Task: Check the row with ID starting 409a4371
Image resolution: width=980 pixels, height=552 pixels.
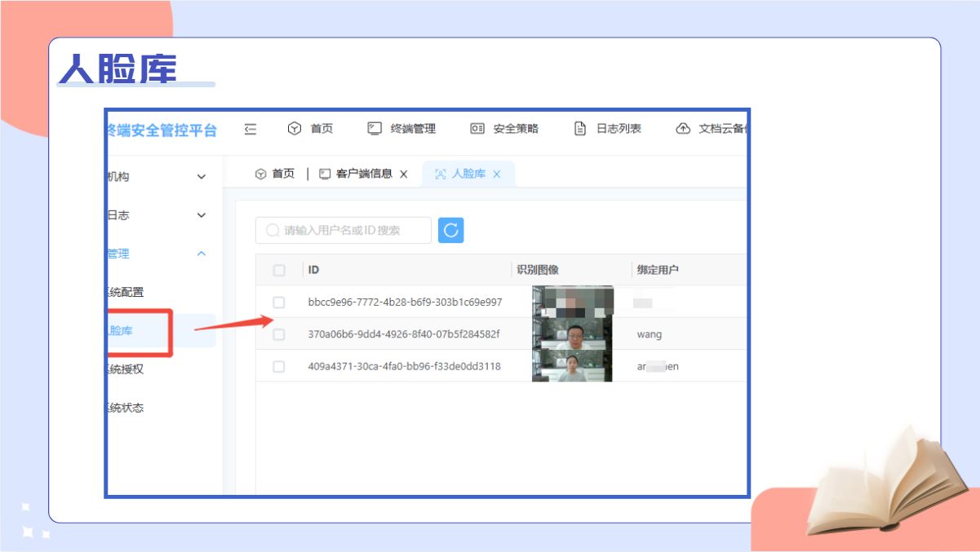Action: point(279,367)
